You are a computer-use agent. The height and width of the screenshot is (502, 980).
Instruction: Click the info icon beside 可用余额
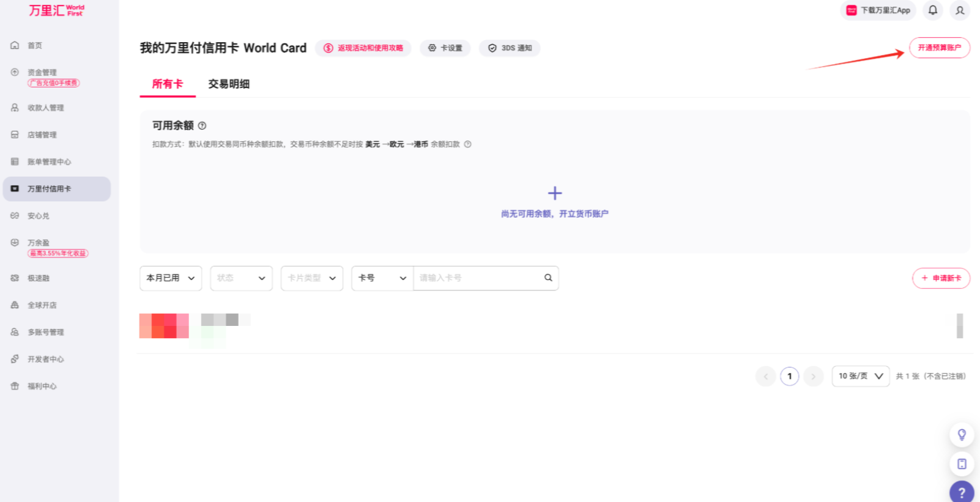click(202, 126)
